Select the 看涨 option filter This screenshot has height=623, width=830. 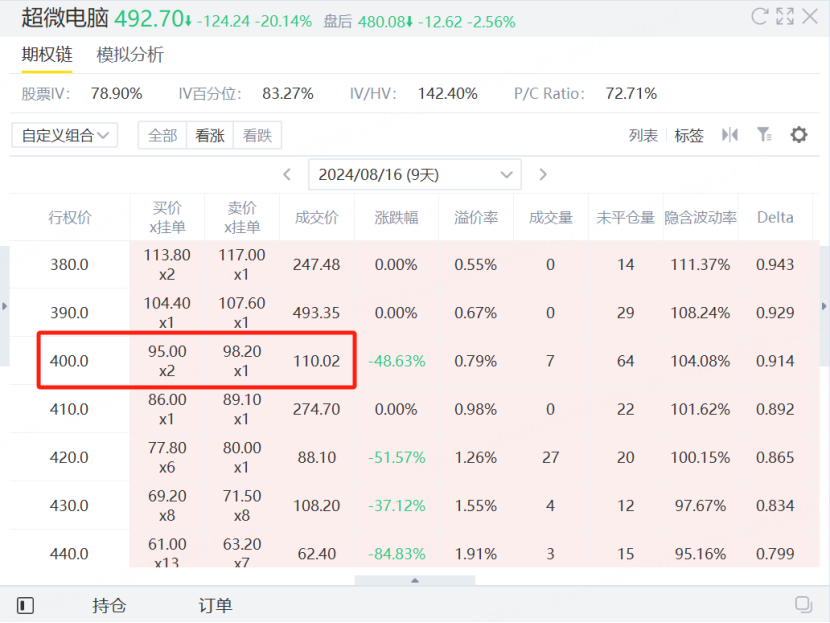tap(210, 136)
